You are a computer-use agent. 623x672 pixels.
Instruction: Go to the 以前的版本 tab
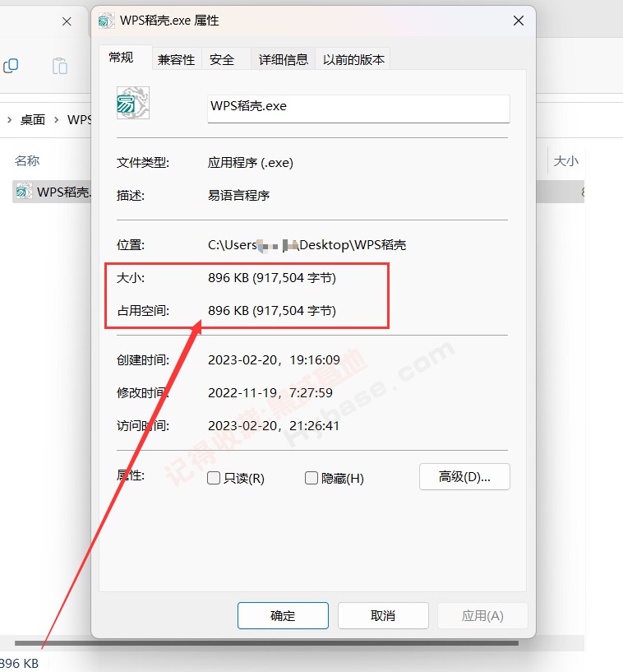[x=353, y=59]
